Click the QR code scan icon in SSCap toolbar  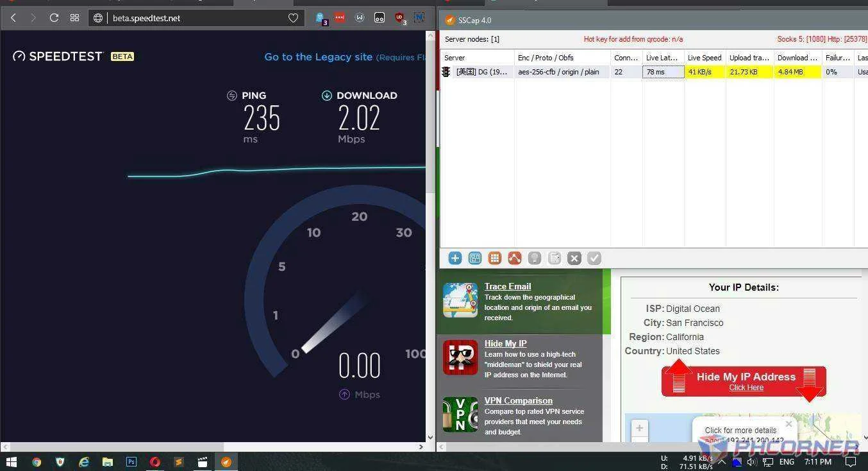[475, 258]
